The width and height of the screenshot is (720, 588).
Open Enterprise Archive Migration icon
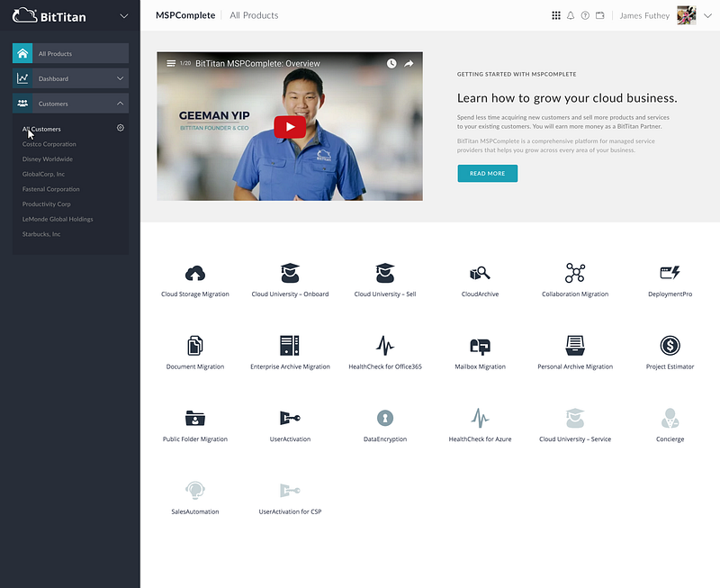[x=290, y=346]
